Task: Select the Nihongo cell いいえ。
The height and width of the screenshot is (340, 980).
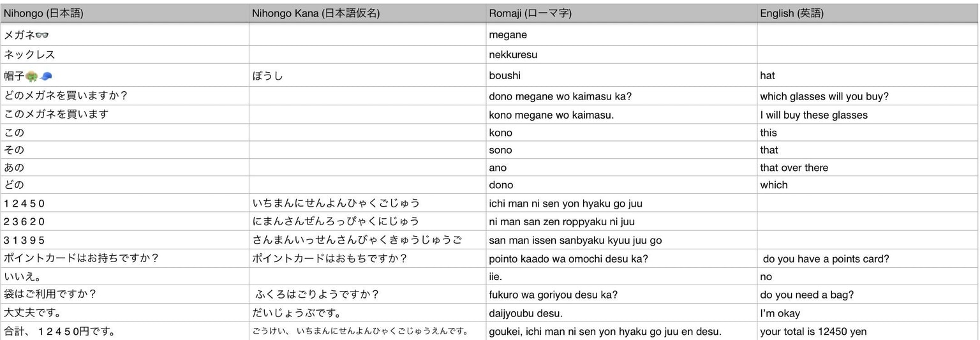Action: 125,276
